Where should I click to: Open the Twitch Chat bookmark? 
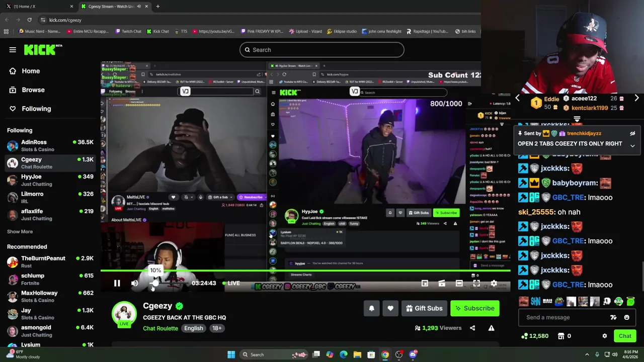coord(128,31)
